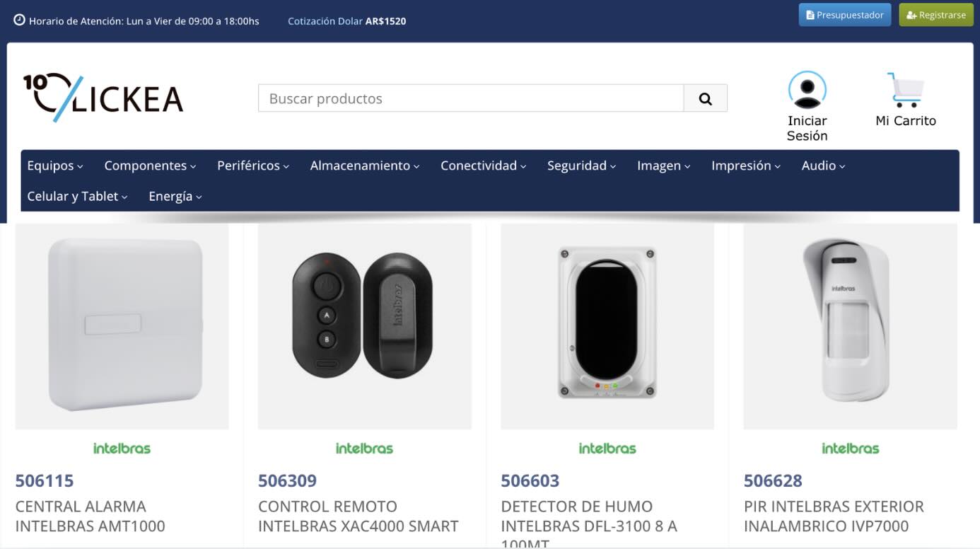
Task: Click the green Registrarse button
Action: tap(936, 15)
